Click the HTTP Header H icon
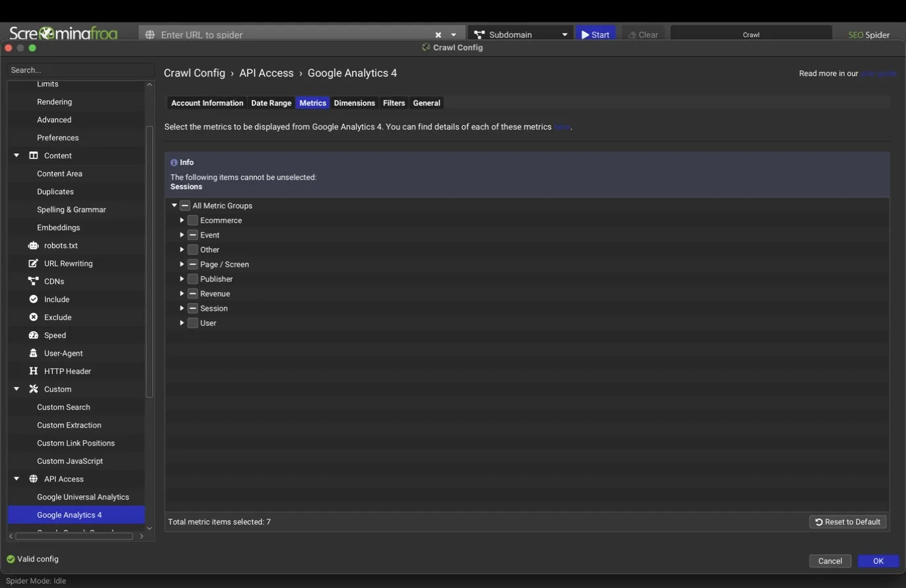906x588 pixels. [x=33, y=371]
